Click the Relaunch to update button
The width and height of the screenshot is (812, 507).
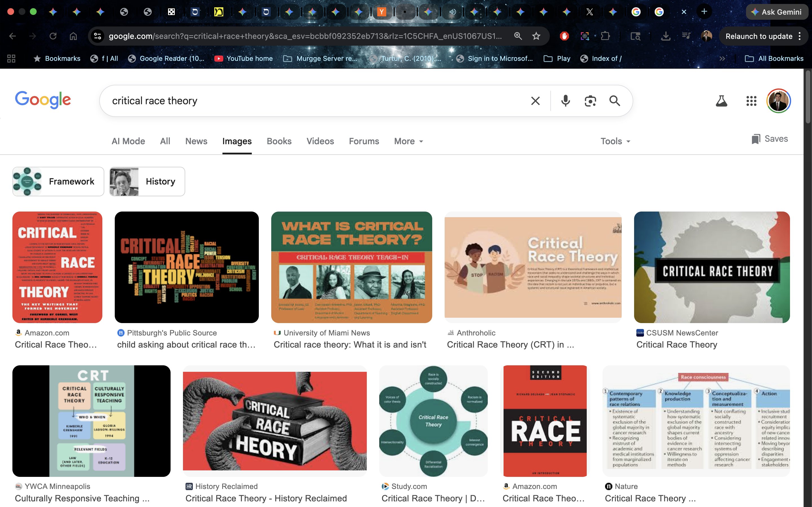[759, 36]
